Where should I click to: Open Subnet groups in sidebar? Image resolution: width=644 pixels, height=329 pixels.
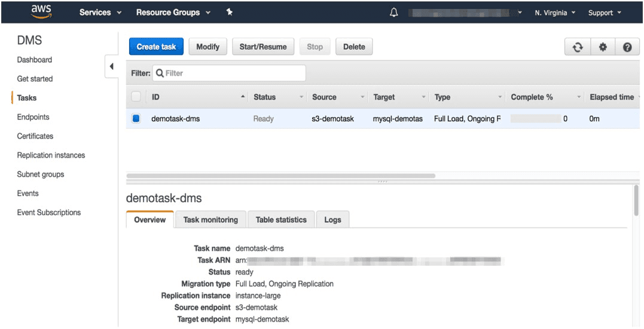[41, 174]
